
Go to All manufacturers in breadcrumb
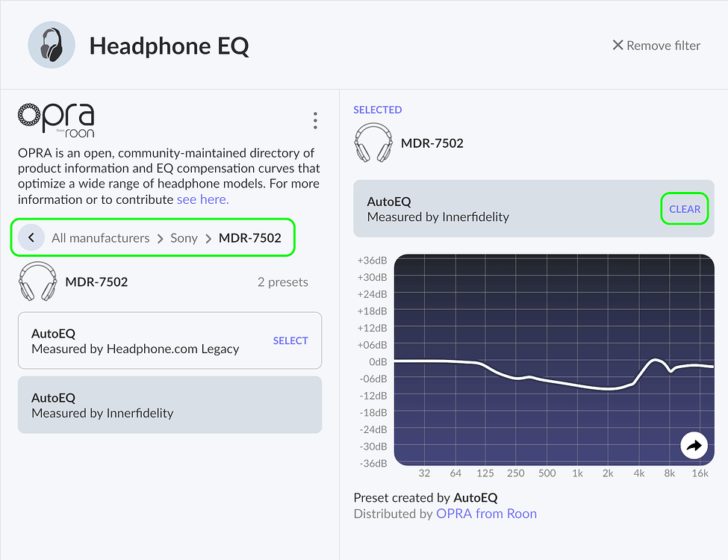click(100, 237)
